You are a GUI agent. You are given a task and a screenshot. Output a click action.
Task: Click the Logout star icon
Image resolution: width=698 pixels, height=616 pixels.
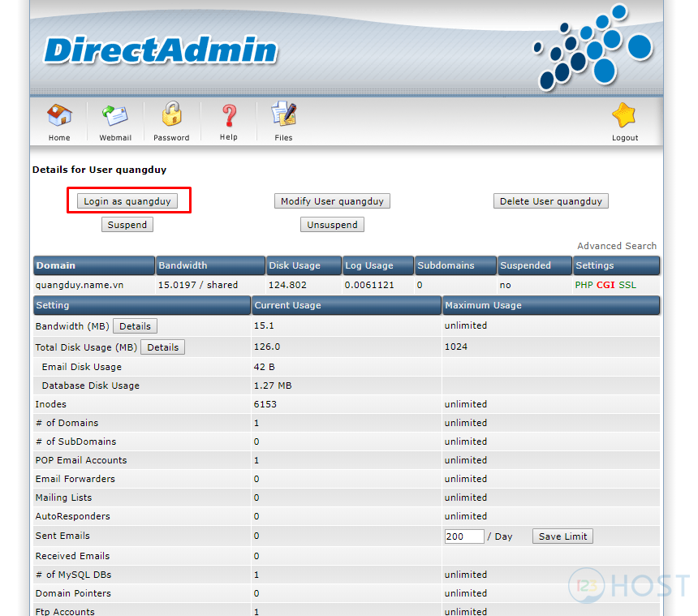pos(624,114)
